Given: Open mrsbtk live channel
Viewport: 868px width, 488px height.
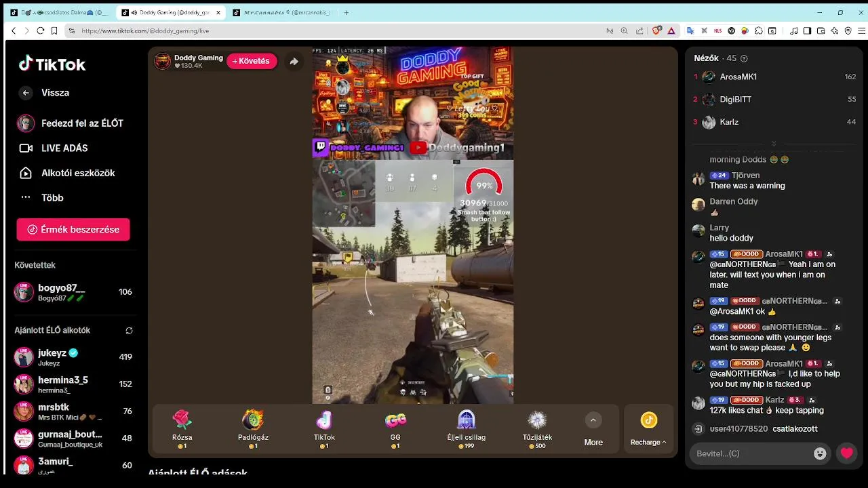Looking at the screenshot, I should tap(73, 411).
